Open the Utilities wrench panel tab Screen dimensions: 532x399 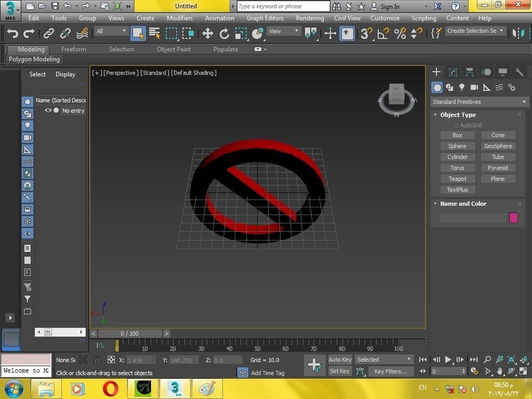[x=520, y=72]
